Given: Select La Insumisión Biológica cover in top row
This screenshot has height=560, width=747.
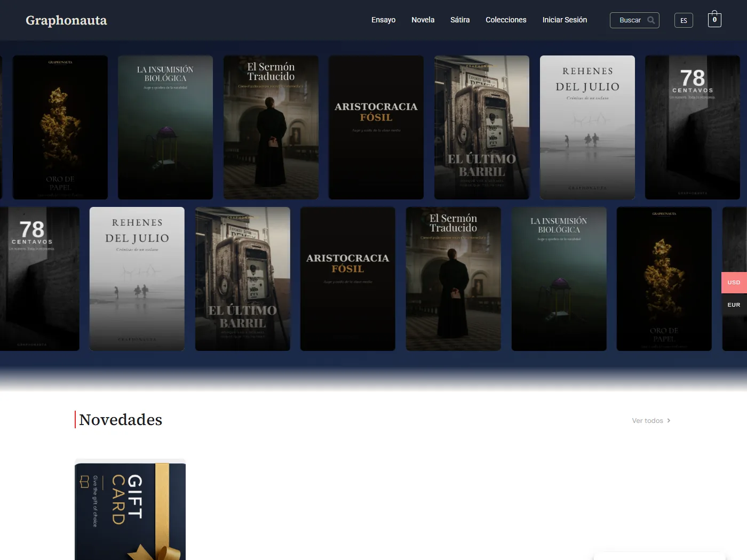Looking at the screenshot, I should click(165, 127).
